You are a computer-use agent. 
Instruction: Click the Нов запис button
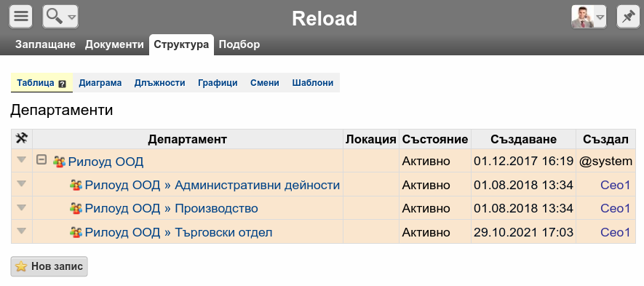pos(49,266)
